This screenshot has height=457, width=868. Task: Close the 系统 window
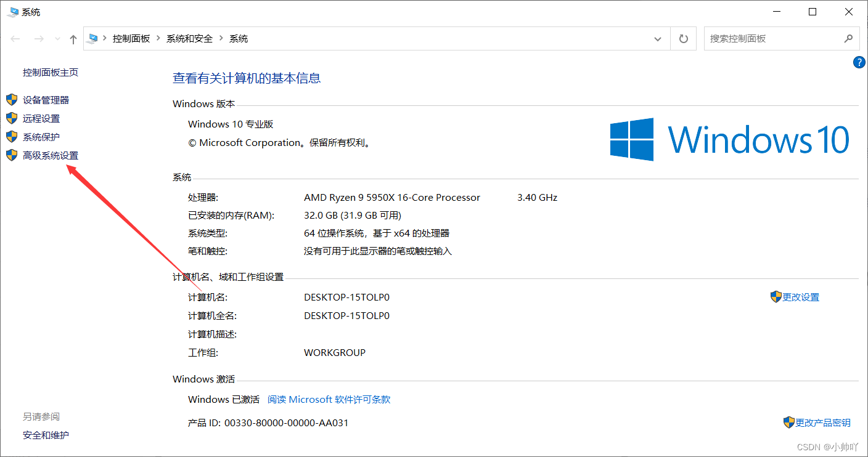coord(849,12)
